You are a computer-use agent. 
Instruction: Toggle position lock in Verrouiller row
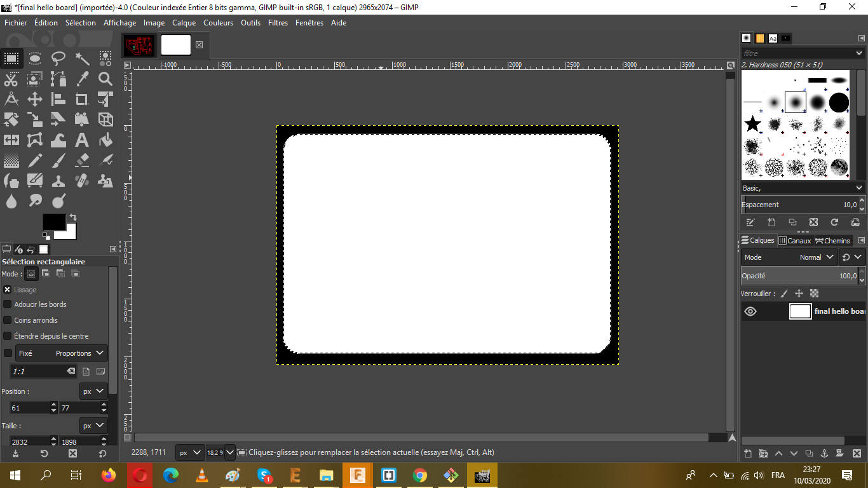click(799, 294)
